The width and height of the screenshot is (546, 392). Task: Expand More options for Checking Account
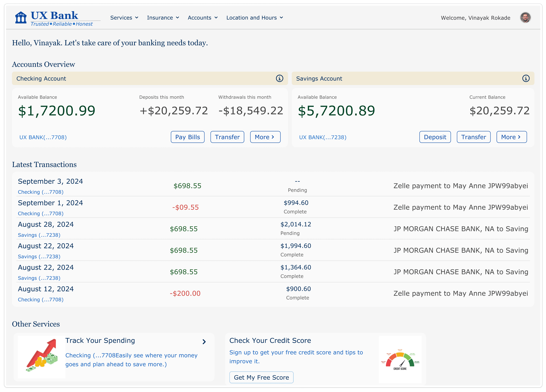(x=265, y=137)
